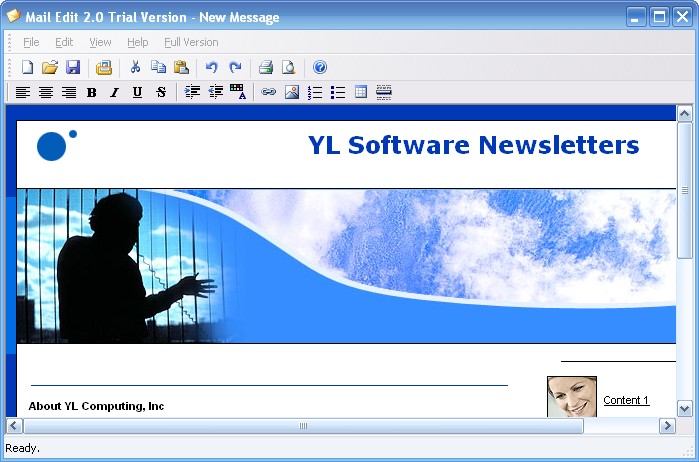Screen dimensions: 699x462
Task: Increase indent of the paragraph
Action: 192,92
